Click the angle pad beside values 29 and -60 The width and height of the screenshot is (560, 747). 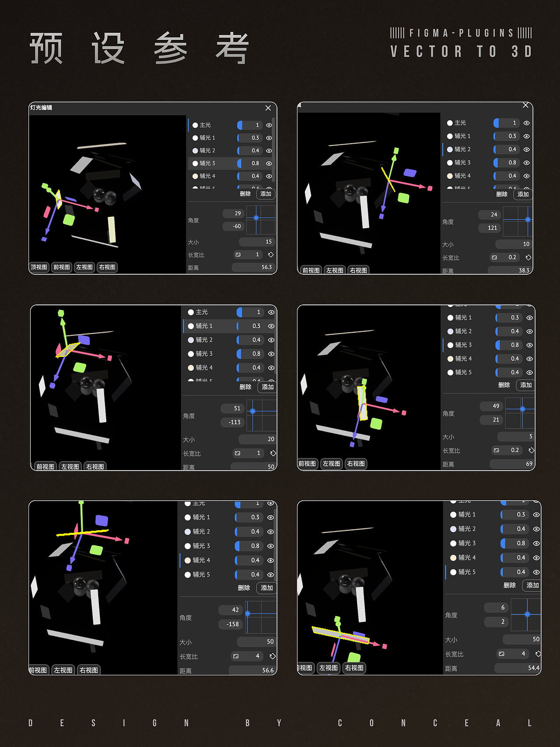[261, 220]
